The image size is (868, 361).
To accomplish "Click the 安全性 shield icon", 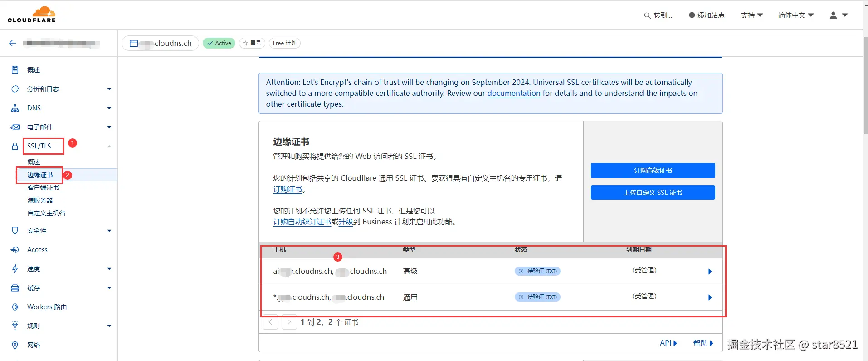I will 15,231.
